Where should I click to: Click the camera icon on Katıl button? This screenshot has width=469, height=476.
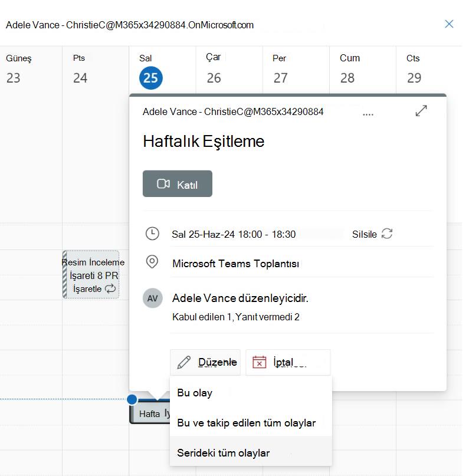[x=163, y=183]
